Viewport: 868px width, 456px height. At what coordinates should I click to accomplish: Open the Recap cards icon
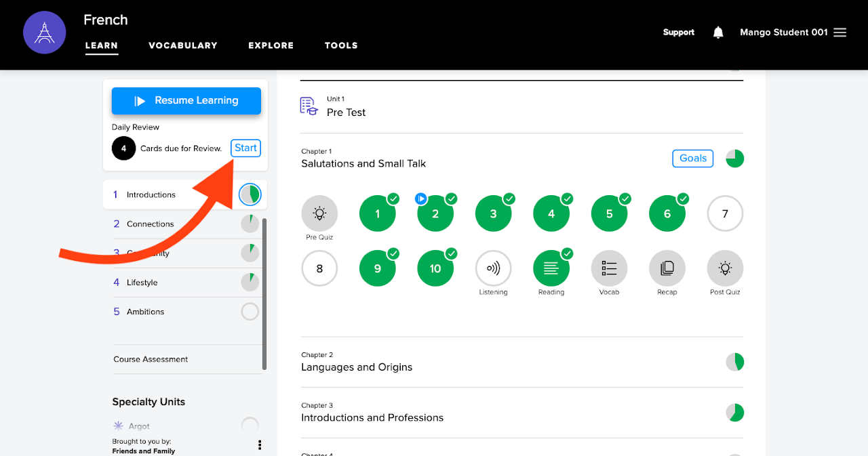point(667,268)
